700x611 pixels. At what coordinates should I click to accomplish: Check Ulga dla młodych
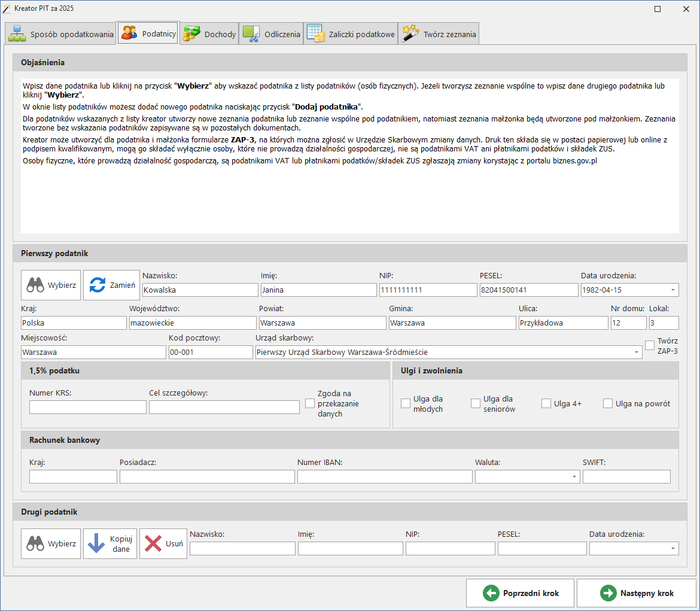tap(406, 403)
